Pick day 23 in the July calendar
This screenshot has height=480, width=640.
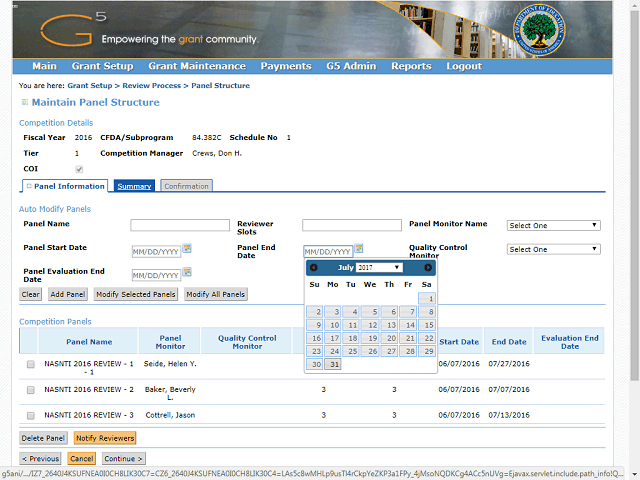pyautogui.click(x=314, y=351)
